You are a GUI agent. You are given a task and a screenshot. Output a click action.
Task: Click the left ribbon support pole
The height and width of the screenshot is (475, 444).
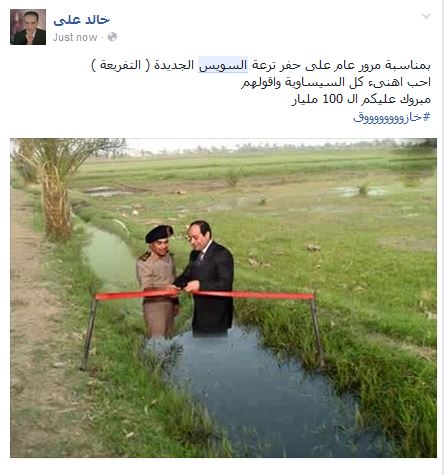point(89,332)
